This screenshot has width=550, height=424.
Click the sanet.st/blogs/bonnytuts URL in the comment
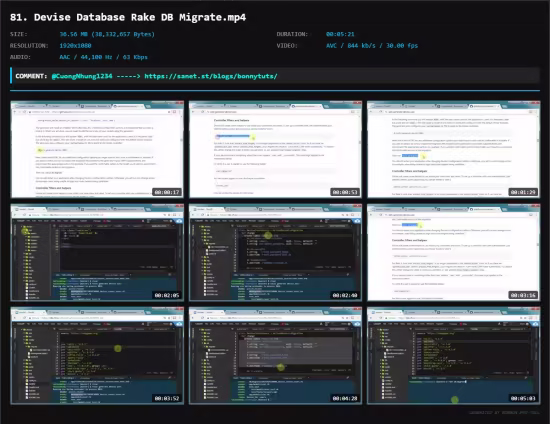click(211, 76)
